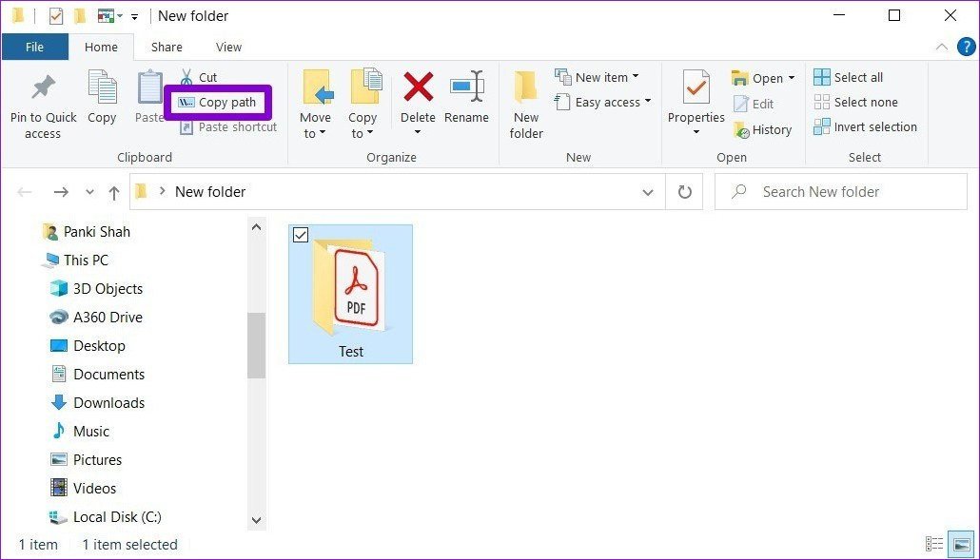The width and height of the screenshot is (980, 560).
Task: Click the navigation pane scroll down arrow
Action: pyautogui.click(x=256, y=520)
